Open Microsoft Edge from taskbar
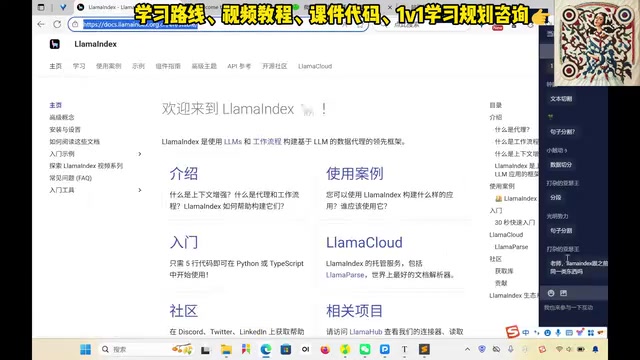 266,349
